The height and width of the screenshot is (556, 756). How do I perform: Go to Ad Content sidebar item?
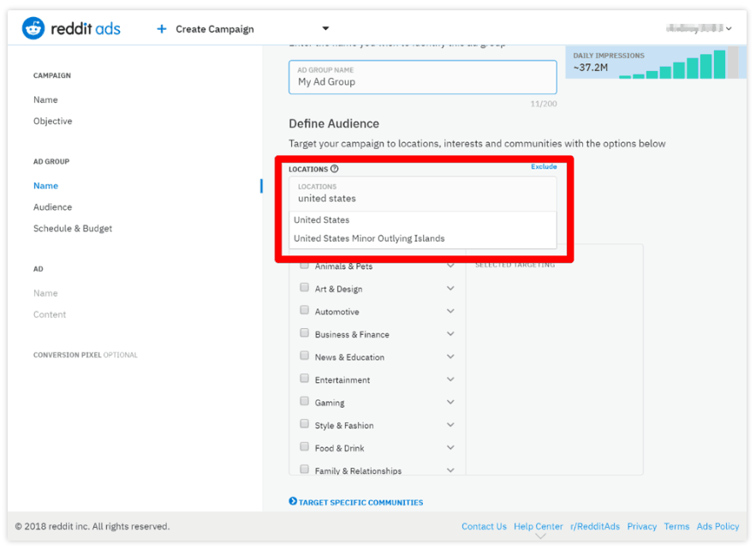coord(50,314)
